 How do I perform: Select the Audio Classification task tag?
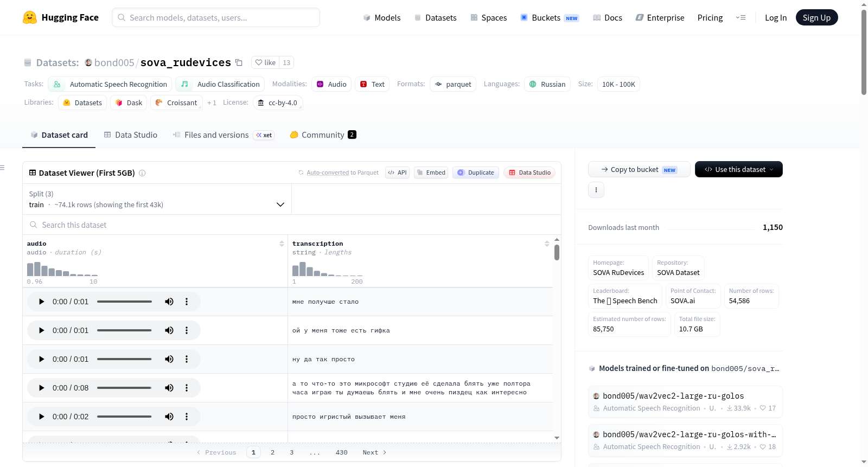coord(220,84)
